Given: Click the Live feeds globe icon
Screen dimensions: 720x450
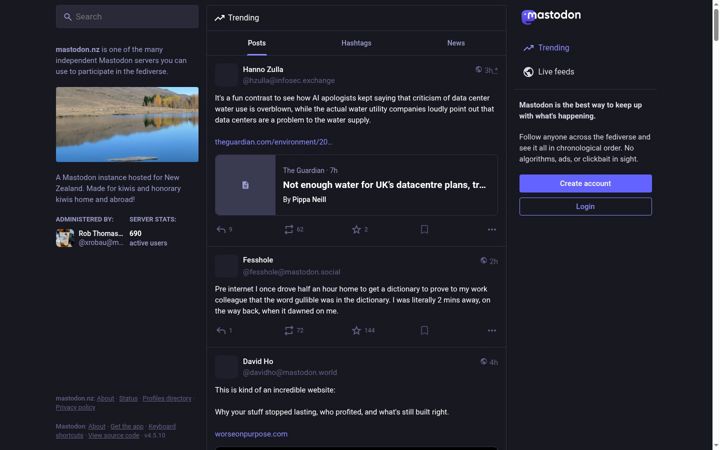Looking at the screenshot, I should point(529,72).
